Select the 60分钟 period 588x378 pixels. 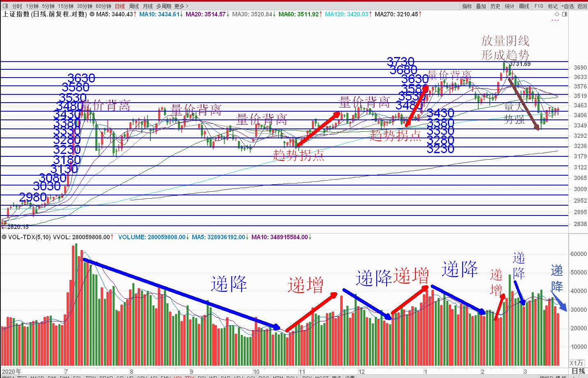pos(104,6)
